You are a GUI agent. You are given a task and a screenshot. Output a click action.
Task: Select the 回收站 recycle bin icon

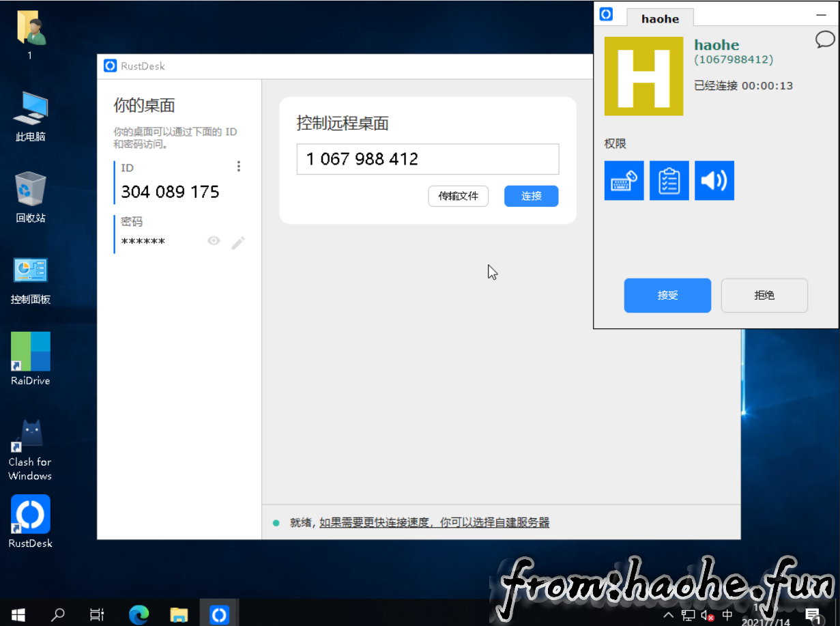click(x=31, y=198)
